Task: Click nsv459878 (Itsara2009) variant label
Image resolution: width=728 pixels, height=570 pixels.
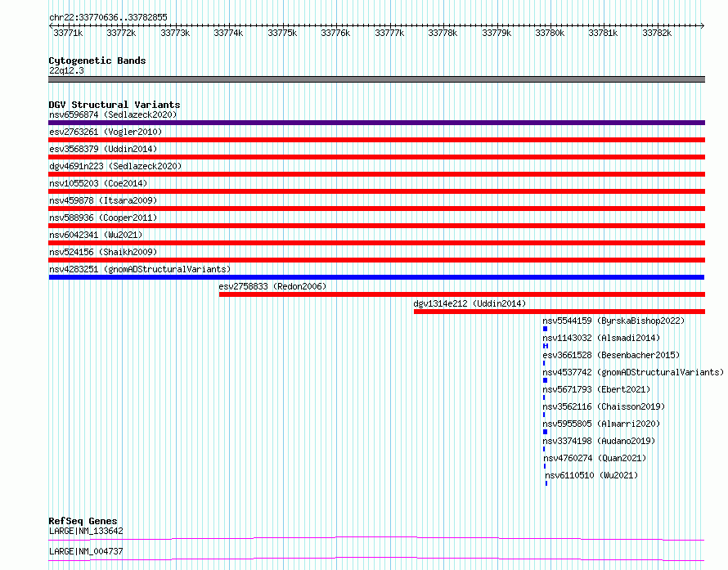Action: click(103, 200)
